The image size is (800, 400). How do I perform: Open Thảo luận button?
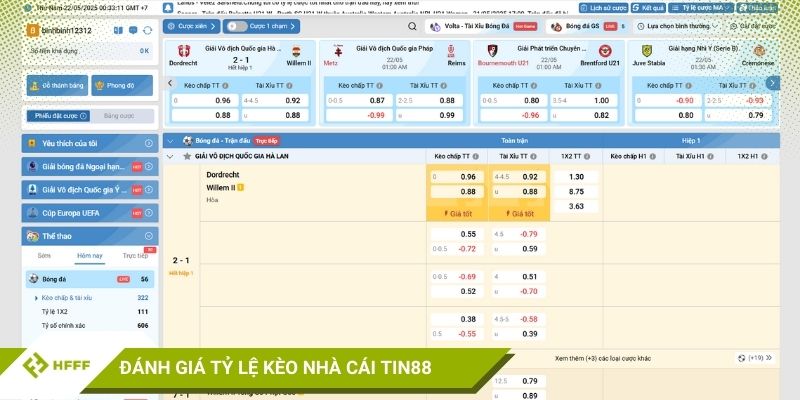tap(757, 8)
